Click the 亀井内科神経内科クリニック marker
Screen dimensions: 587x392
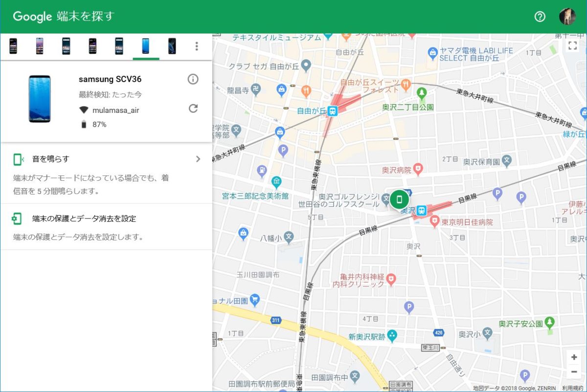(390, 279)
